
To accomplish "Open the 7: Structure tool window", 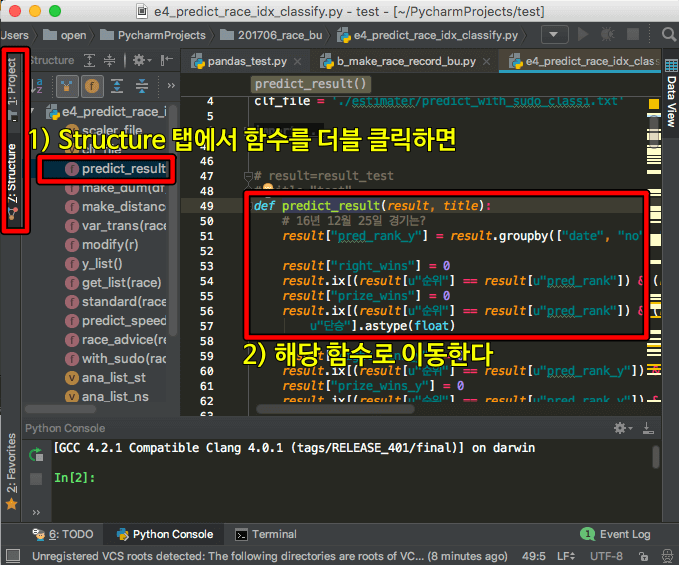I will (12, 181).
